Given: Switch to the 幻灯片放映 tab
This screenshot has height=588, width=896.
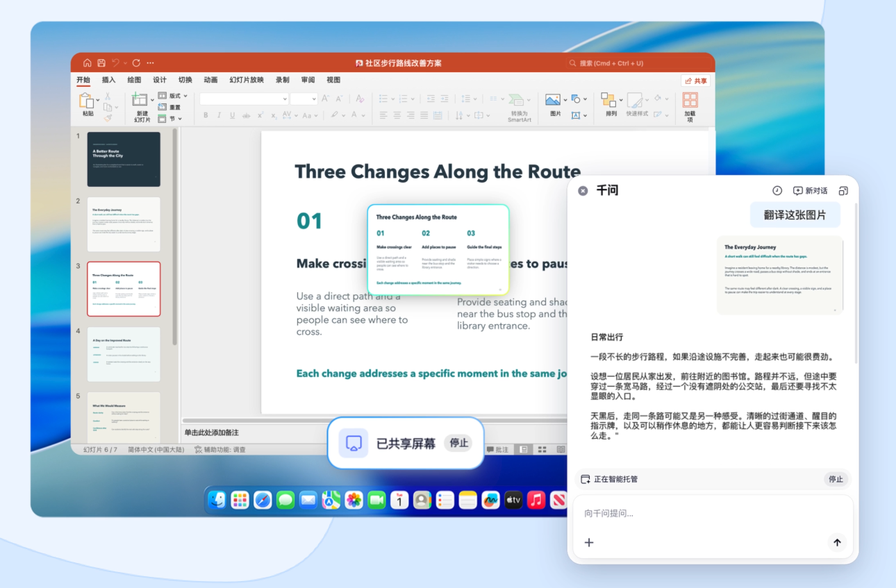Looking at the screenshot, I should coord(247,80).
